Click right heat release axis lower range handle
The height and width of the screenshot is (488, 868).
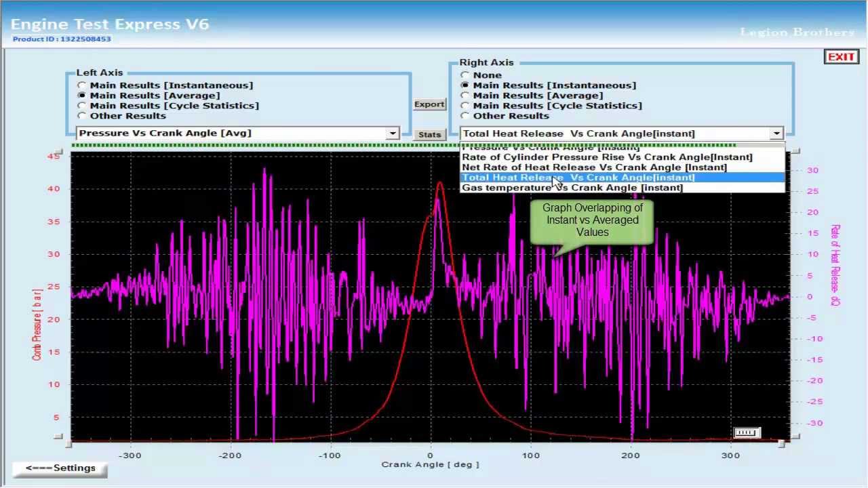click(795, 437)
